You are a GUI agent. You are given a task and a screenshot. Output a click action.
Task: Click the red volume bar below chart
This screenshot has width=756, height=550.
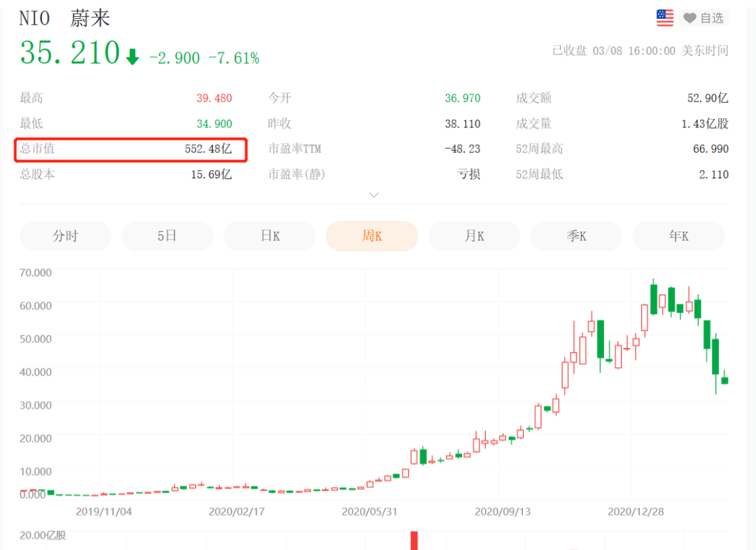pos(414,540)
